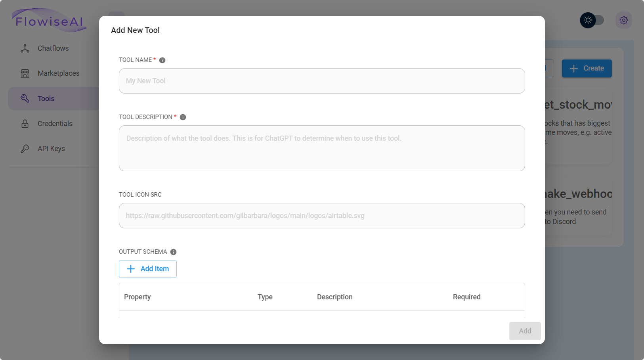This screenshot has width=644, height=360.
Task: Navigate to the Credentials menu item
Action: (x=55, y=123)
